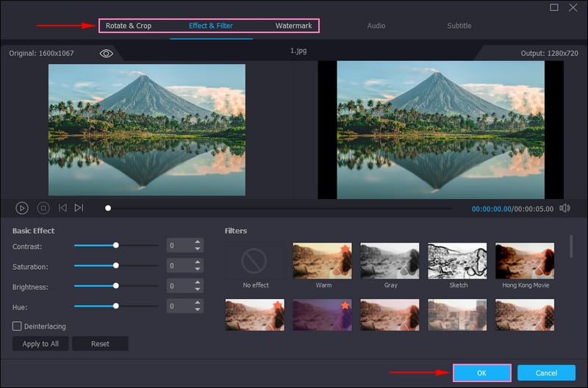Jump to previous frame
The height and width of the screenshot is (388, 588).
tap(62, 208)
